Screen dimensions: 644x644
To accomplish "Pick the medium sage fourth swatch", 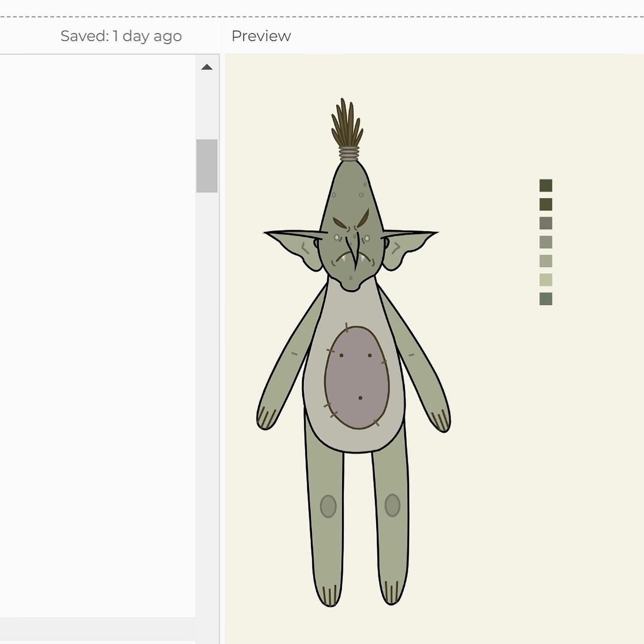I will pos(546,242).
